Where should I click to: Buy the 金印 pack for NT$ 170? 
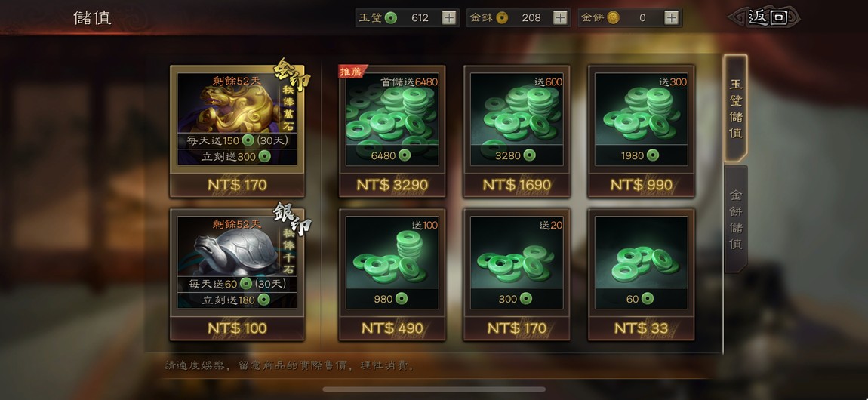(237, 185)
